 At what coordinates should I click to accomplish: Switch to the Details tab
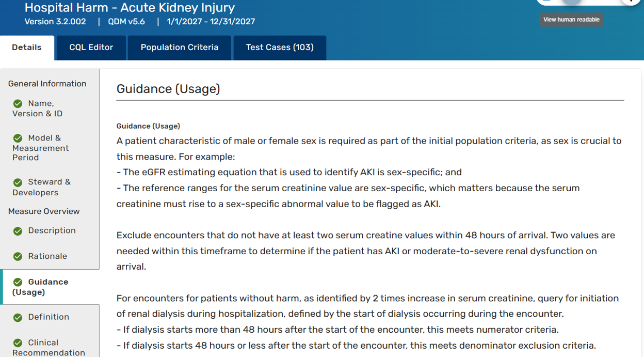(27, 48)
